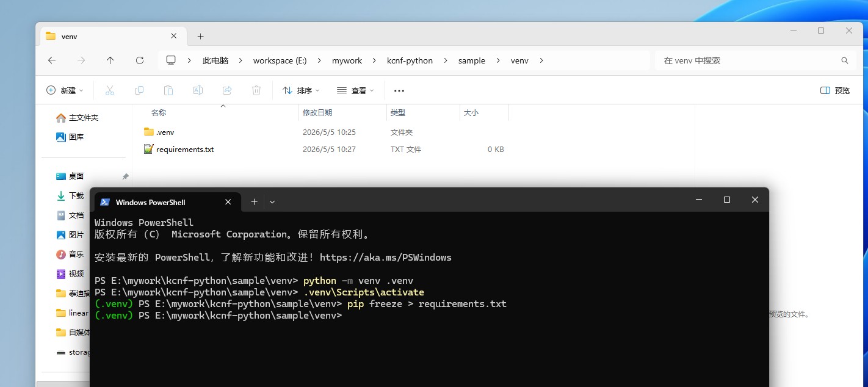868x387 pixels.
Task: Close the Windows PowerShell tab
Action: pyautogui.click(x=228, y=202)
